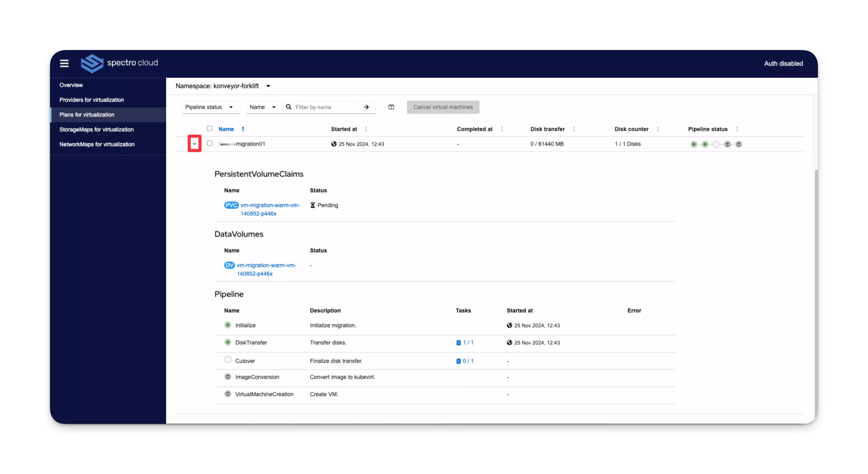
Task: Toggle the migration row expand chevron
Action: click(x=194, y=144)
